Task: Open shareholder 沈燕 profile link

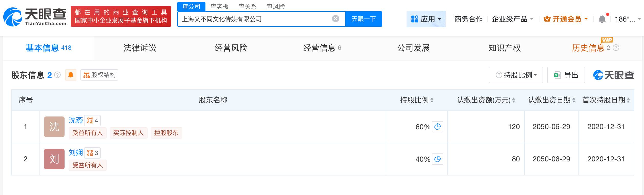Action: [76, 120]
